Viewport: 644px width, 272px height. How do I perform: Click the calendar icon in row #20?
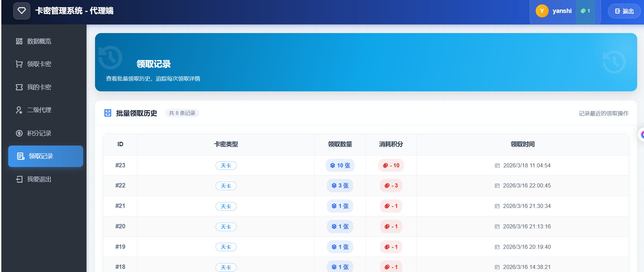tap(497, 227)
